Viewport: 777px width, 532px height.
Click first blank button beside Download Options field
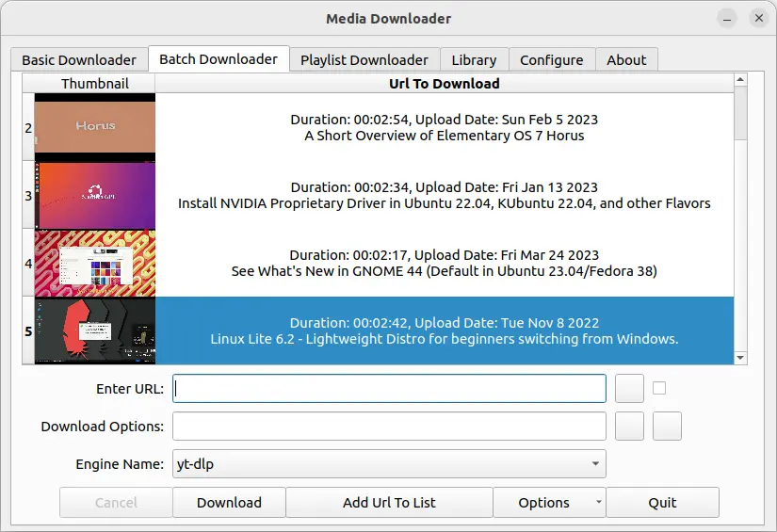click(629, 426)
